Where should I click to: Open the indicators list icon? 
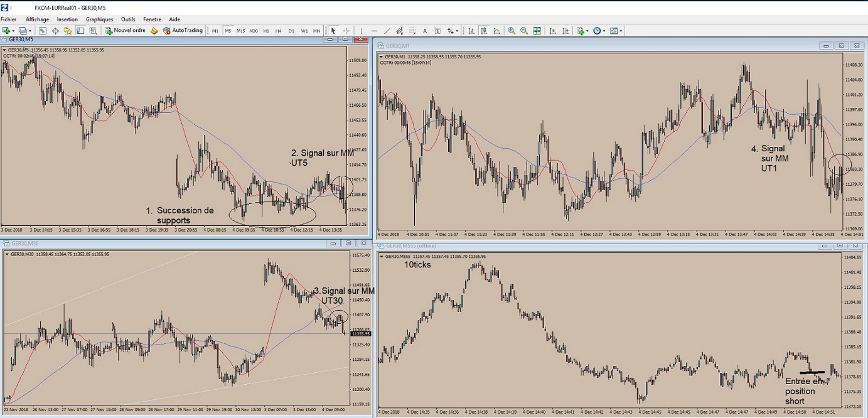click(x=581, y=31)
